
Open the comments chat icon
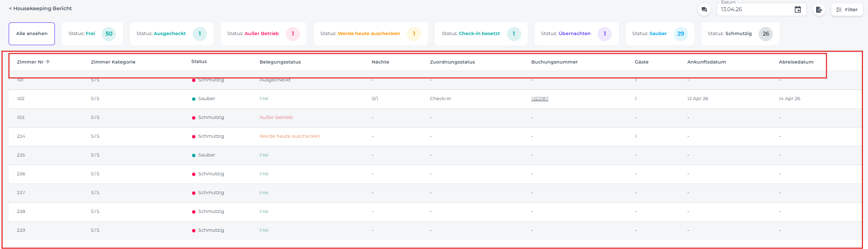(x=704, y=10)
